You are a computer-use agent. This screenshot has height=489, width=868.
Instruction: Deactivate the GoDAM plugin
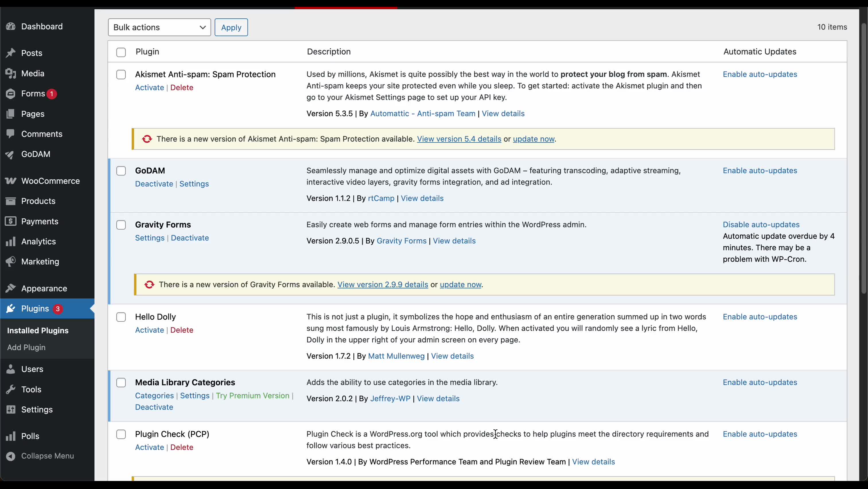154,184
